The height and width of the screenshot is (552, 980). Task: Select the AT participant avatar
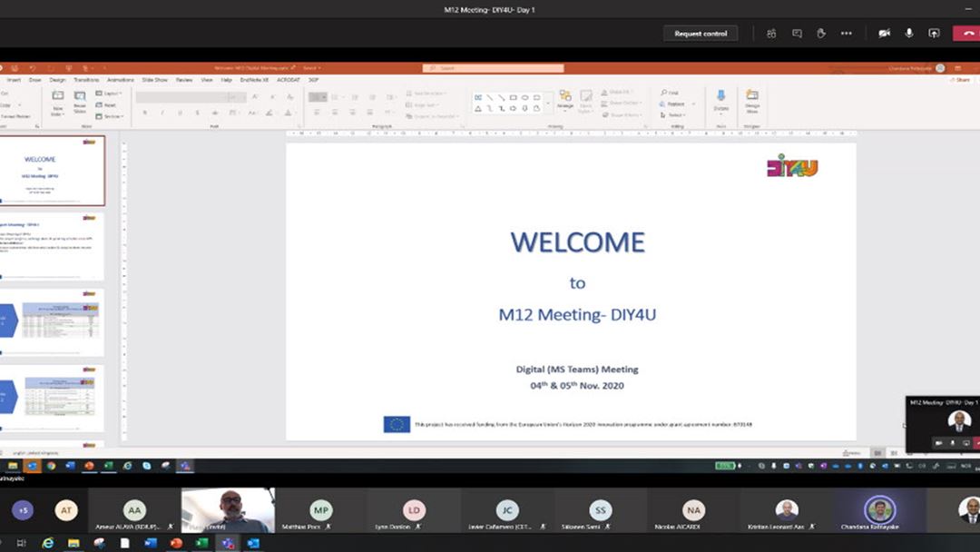pyautogui.click(x=66, y=510)
